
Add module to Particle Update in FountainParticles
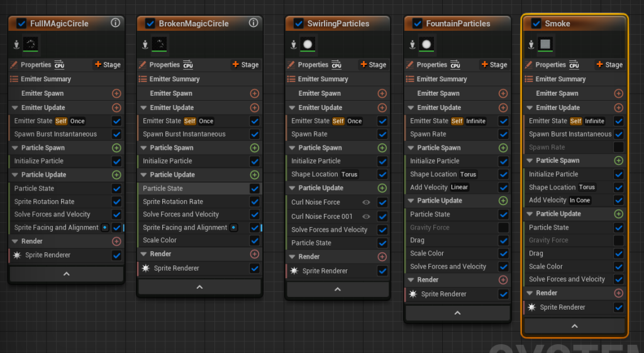click(503, 201)
